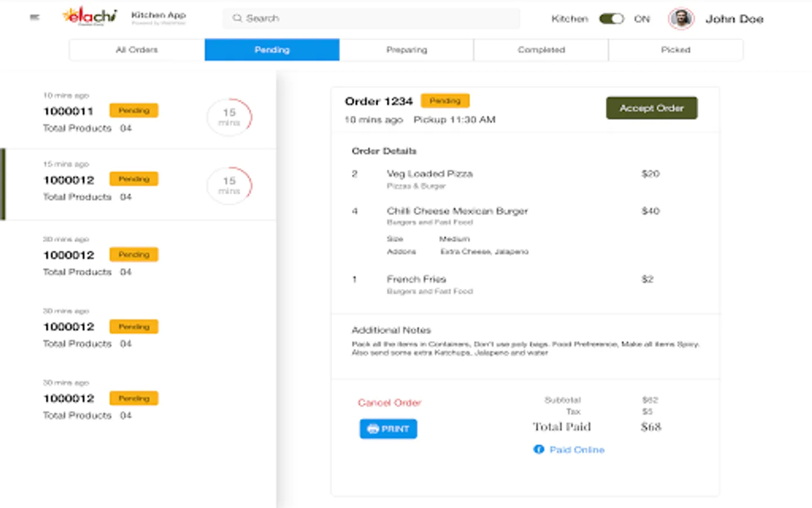812x508 pixels.
Task: Click the 15 mins timer on the selected order
Action: click(229, 185)
